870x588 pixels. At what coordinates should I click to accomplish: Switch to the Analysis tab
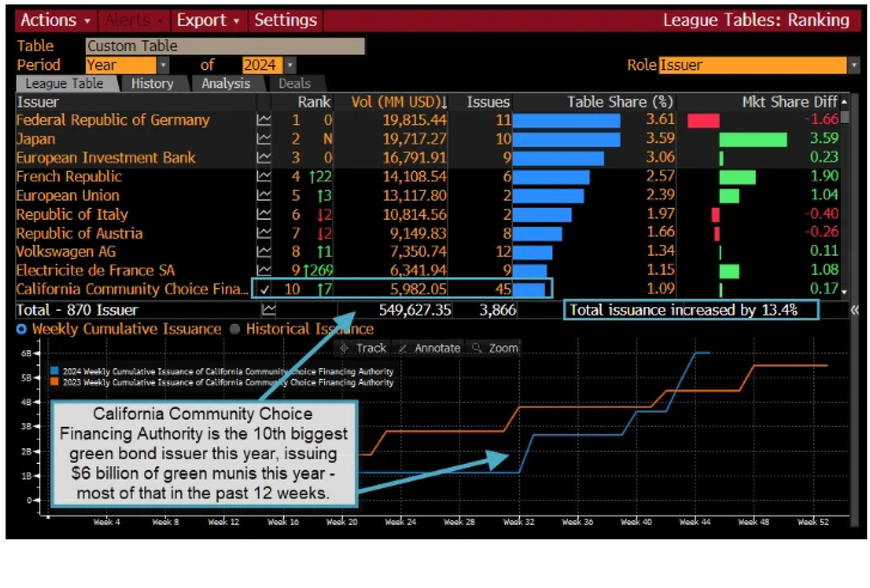click(226, 84)
